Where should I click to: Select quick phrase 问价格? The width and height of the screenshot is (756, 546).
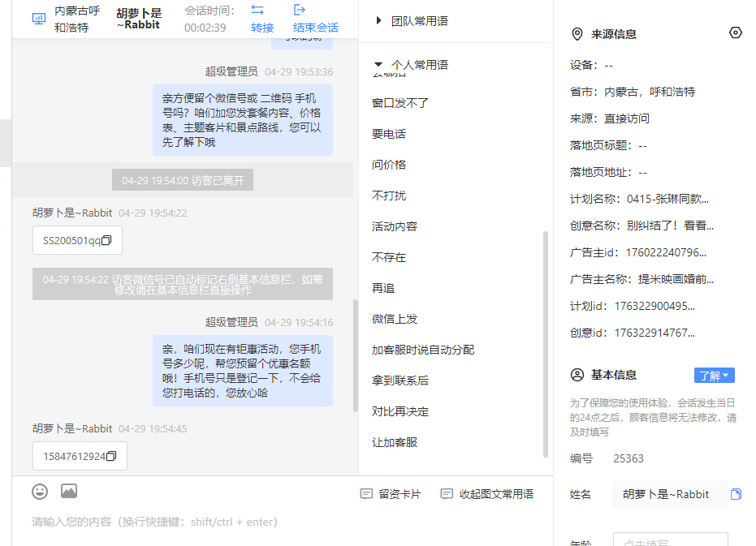click(x=389, y=165)
